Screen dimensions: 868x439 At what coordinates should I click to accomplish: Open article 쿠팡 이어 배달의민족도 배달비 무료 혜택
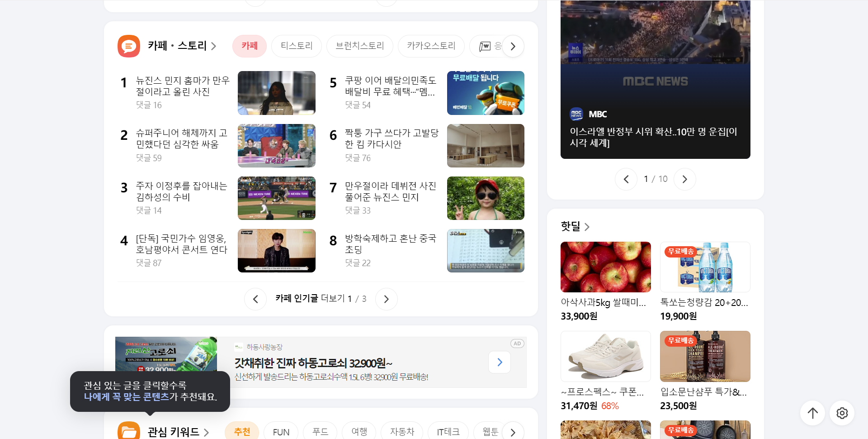tap(391, 86)
